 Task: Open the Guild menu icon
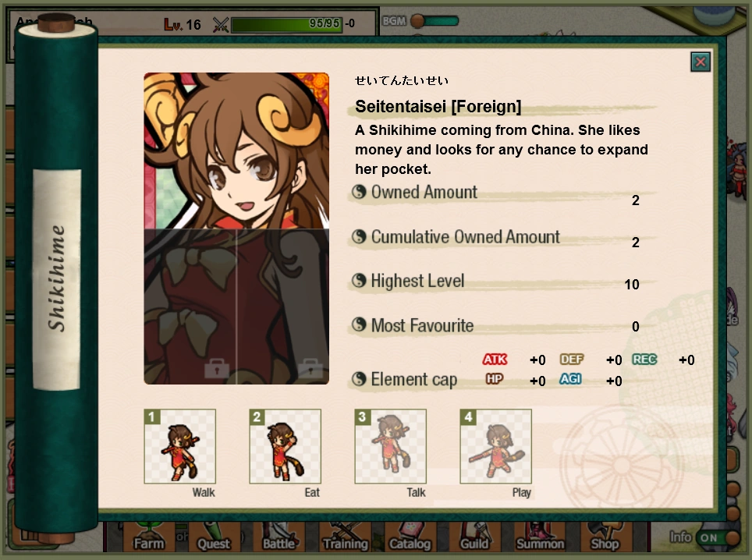474,538
